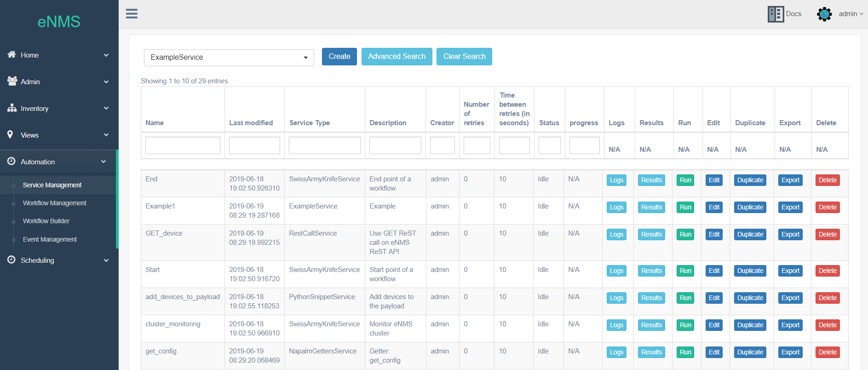Viewport: 868px width, 370px height.
Task: Click the Automation clock icon
Action: click(11, 161)
